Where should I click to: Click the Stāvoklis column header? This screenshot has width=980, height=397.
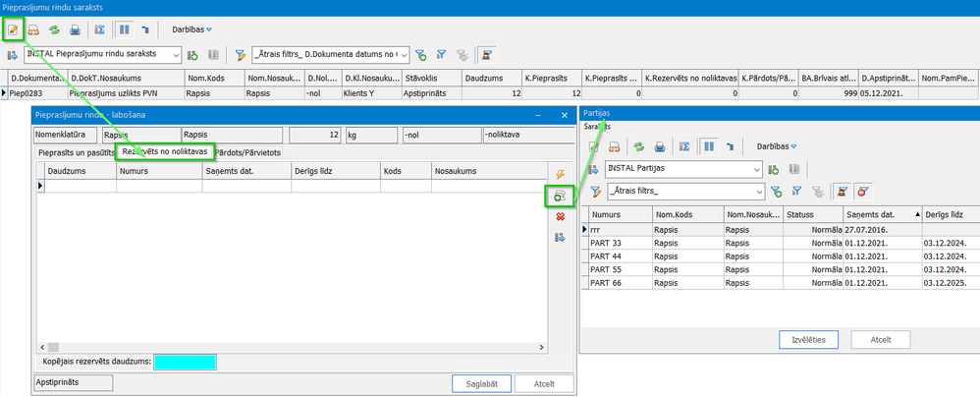click(431, 79)
